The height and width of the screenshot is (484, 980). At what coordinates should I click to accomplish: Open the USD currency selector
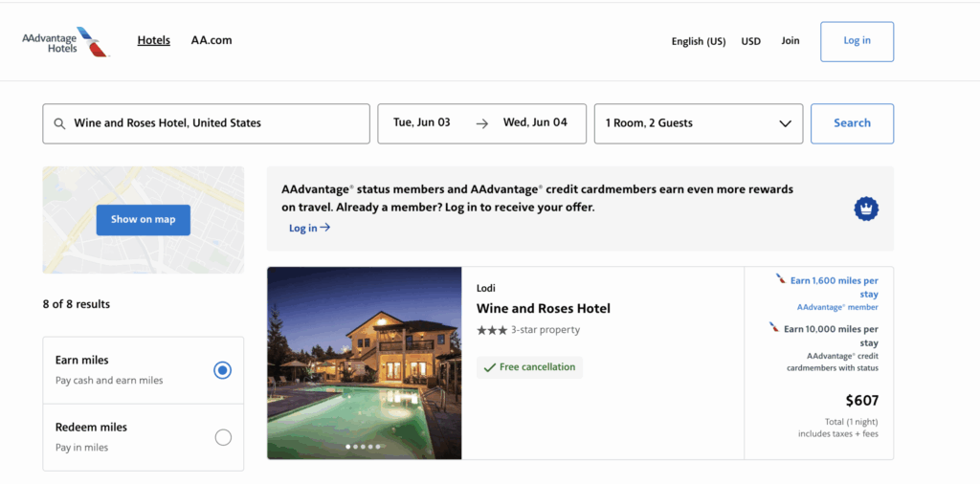point(751,41)
